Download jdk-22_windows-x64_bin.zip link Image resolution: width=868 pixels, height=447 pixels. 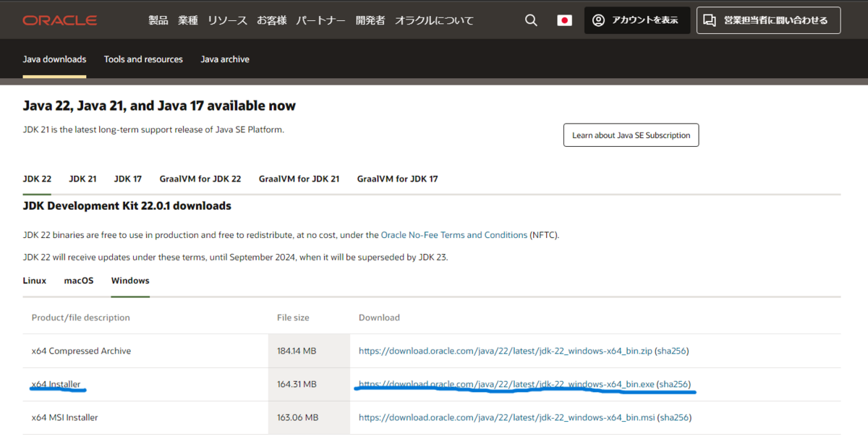click(x=506, y=351)
